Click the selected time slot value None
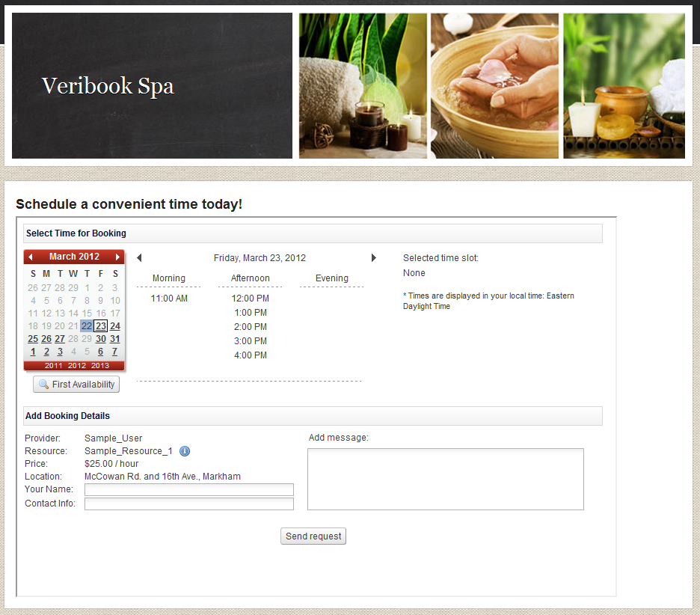The height and width of the screenshot is (615, 700). [414, 273]
